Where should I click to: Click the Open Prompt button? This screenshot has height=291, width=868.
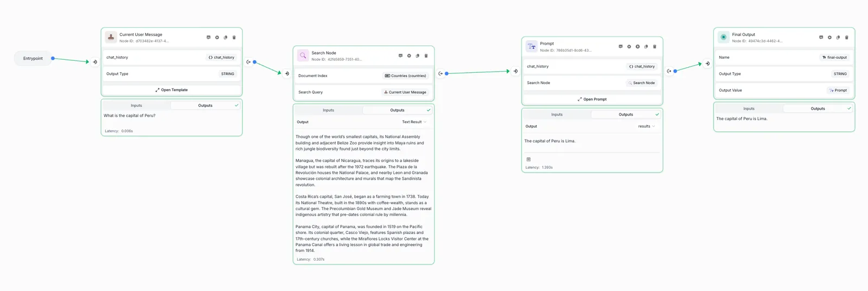point(592,99)
